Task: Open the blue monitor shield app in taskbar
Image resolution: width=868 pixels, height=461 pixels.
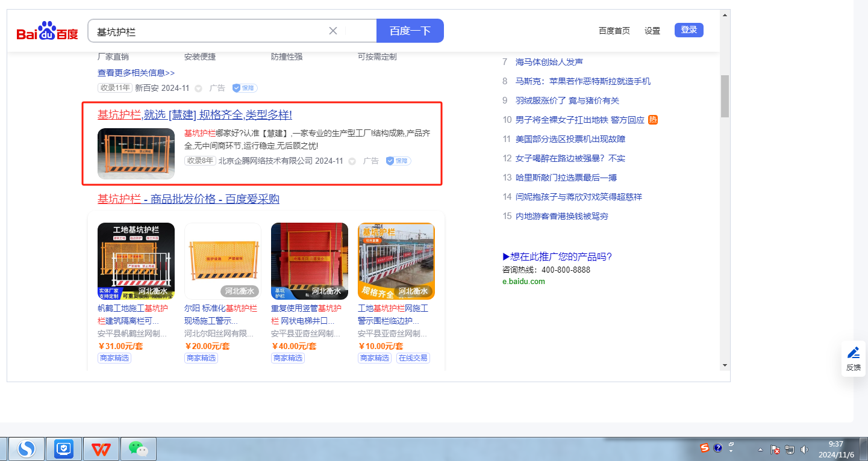Action: (x=63, y=449)
